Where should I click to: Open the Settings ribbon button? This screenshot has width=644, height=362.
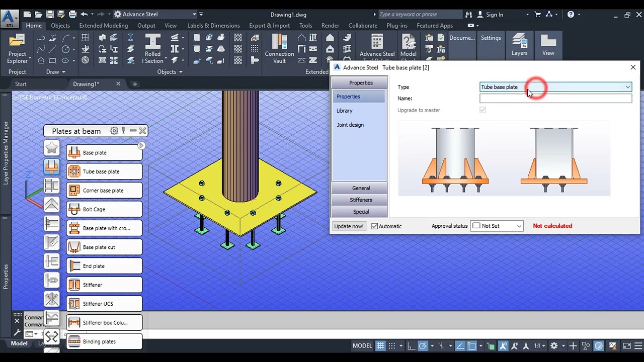click(x=491, y=38)
